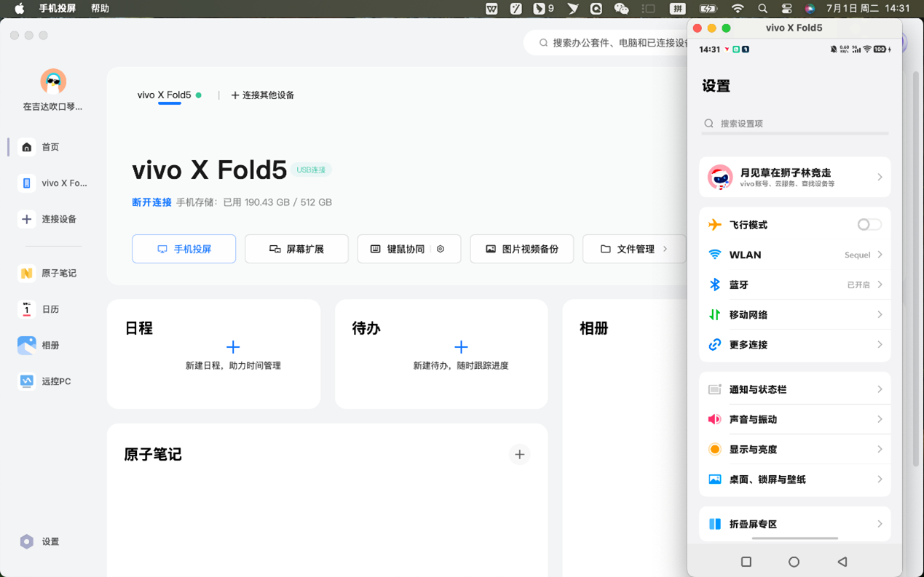Viewport: 924px width, 577px height.
Task: Select the vivo X Fo... device sidebar icon
Action: pos(27,183)
